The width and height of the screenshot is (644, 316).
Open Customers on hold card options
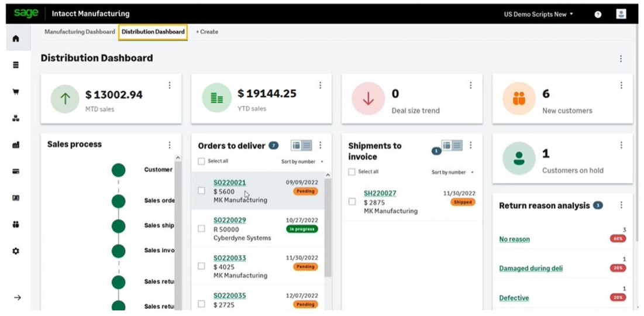pos(621,145)
